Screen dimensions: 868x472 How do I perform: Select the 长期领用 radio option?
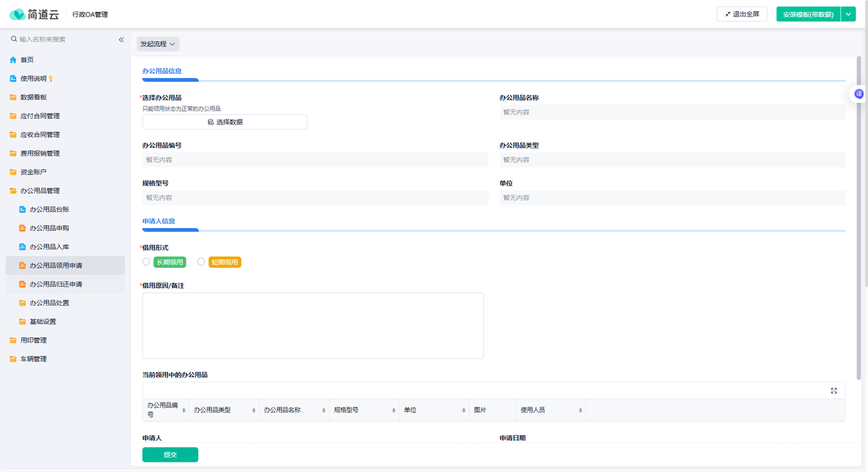(146, 262)
